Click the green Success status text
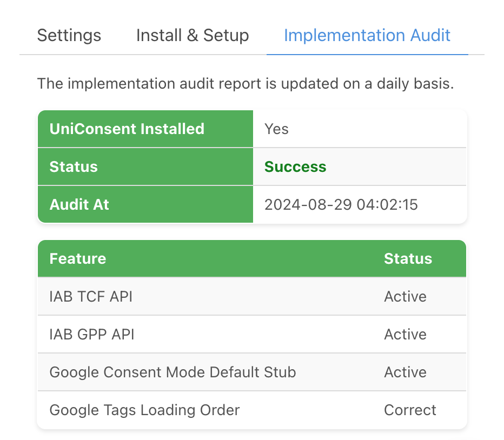Image resolution: width=504 pixels, height=440 pixels. point(295,166)
